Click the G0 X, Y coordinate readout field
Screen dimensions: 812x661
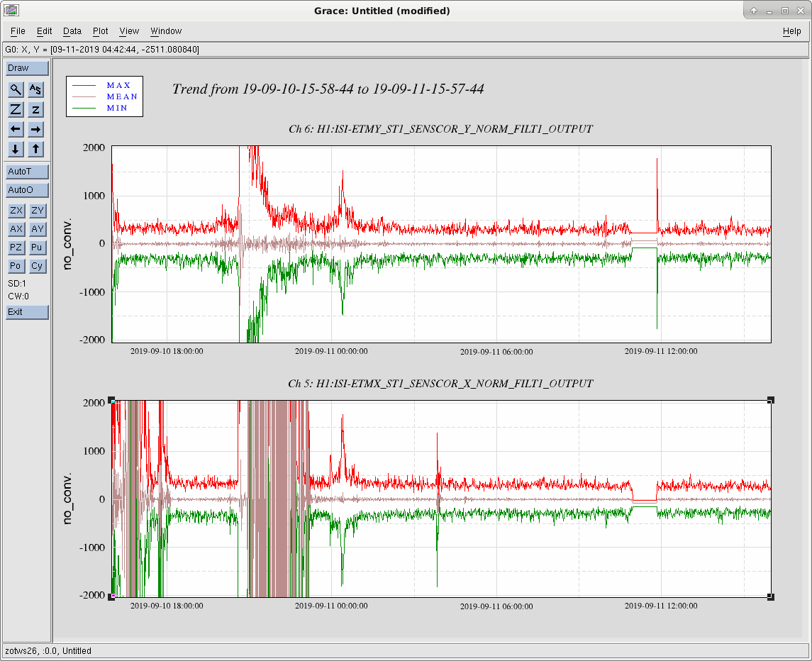(406, 49)
